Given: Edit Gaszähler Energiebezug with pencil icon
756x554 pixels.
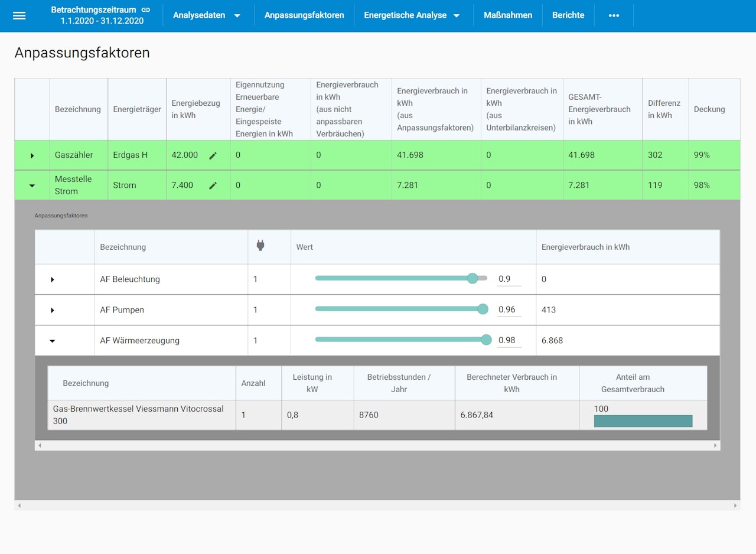Looking at the screenshot, I should click(x=213, y=155).
